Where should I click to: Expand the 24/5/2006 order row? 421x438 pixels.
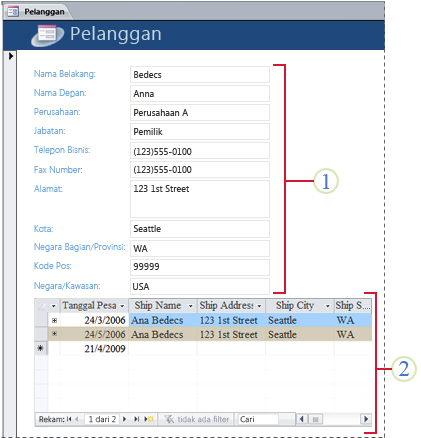point(54,334)
